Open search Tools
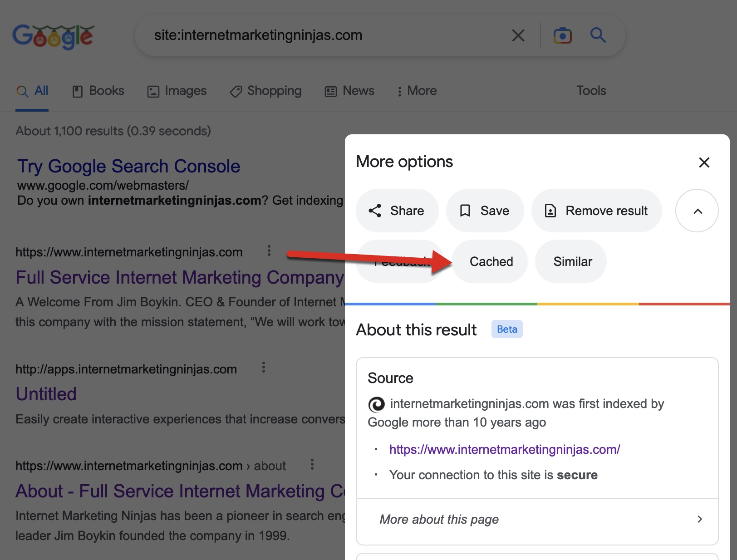This screenshot has width=737, height=560. coord(591,91)
